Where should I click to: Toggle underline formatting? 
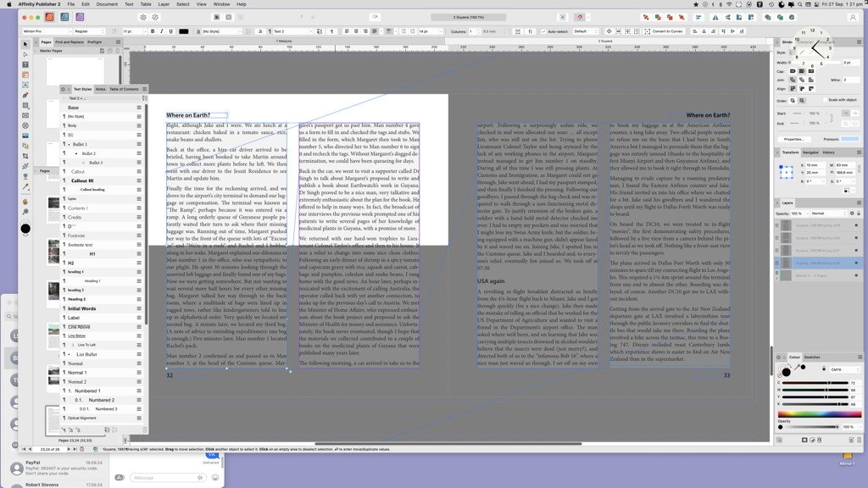click(x=170, y=32)
